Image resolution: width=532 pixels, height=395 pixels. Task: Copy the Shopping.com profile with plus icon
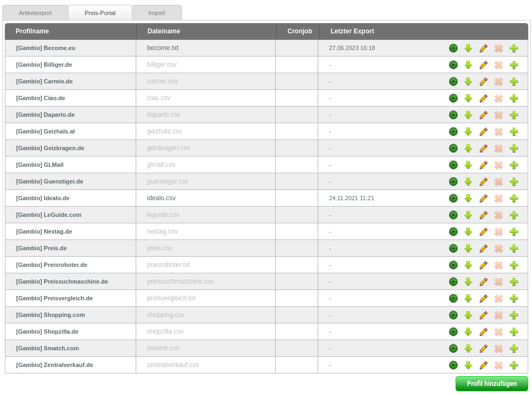click(x=514, y=315)
